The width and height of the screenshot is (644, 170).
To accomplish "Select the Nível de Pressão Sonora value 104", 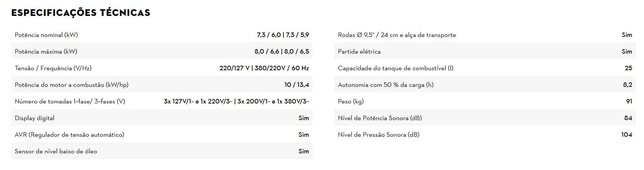I will click(626, 135).
